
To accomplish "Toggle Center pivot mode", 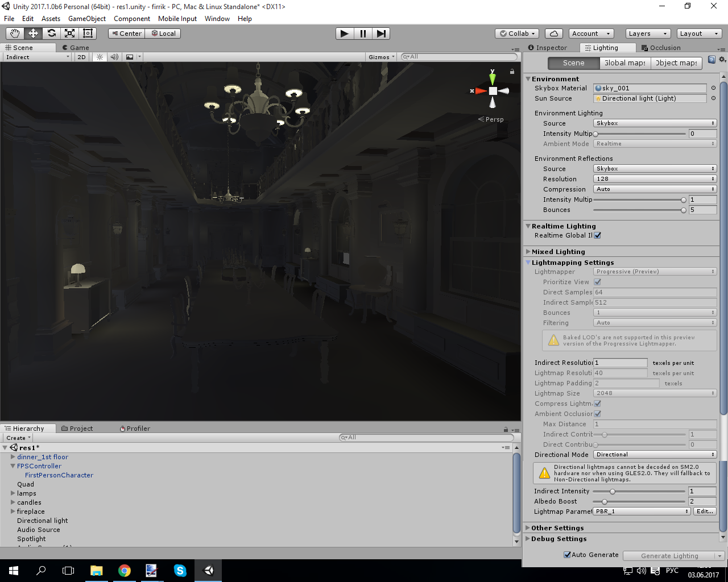I will click(x=126, y=34).
